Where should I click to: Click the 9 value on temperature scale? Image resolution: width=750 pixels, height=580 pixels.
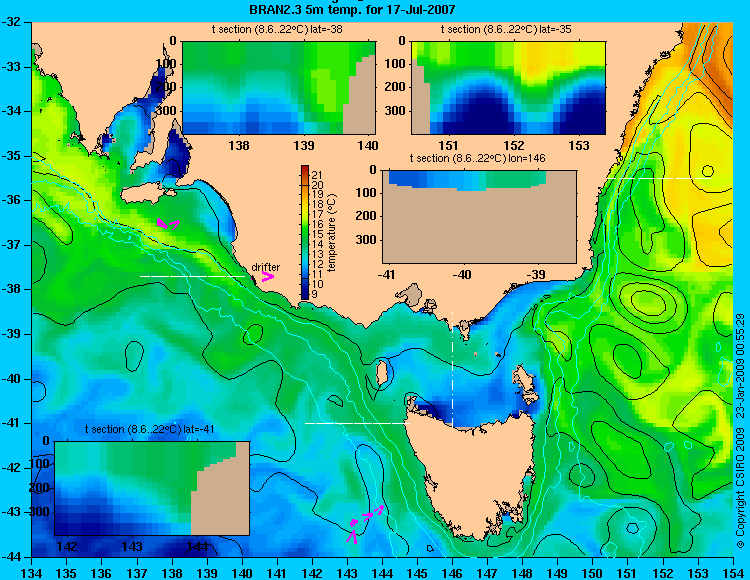[x=315, y=295]
